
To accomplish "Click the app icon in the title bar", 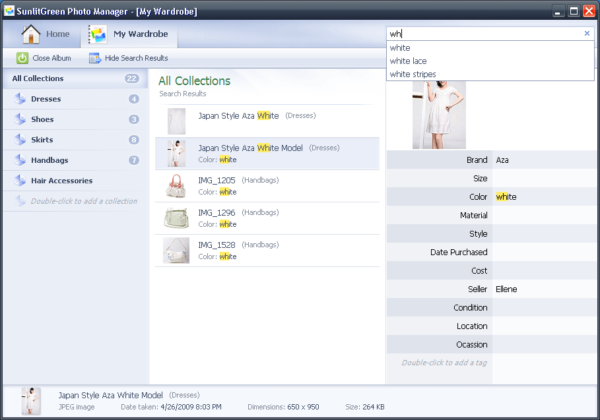I will point(9,11).
